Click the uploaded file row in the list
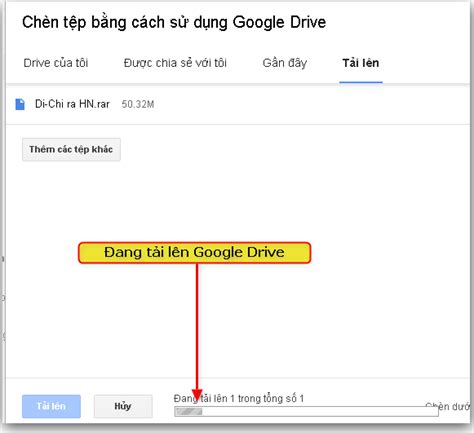This screenshot has width=474, height=433. (x=238, y=104)
